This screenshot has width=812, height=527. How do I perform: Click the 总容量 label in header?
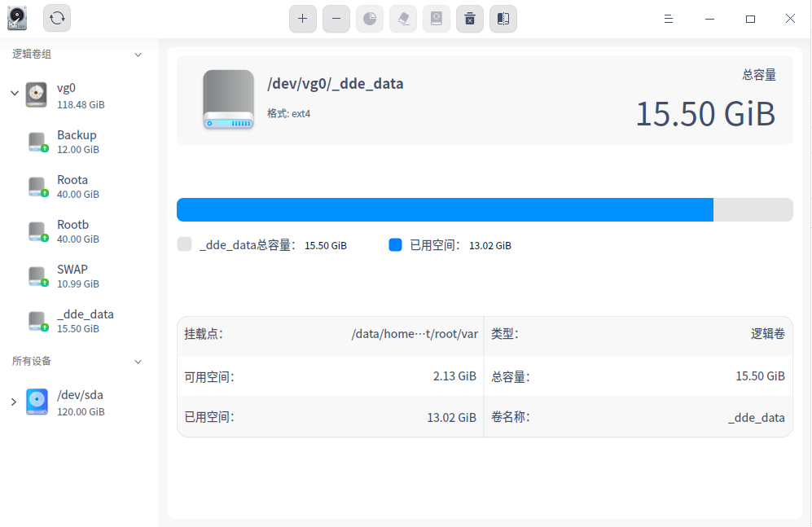[x=759, y=75]
